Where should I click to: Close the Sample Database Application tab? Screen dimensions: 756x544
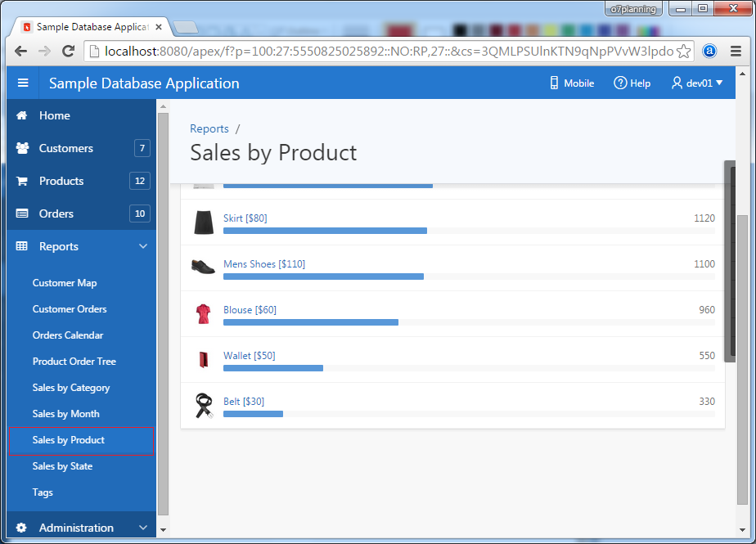(159, 27)
